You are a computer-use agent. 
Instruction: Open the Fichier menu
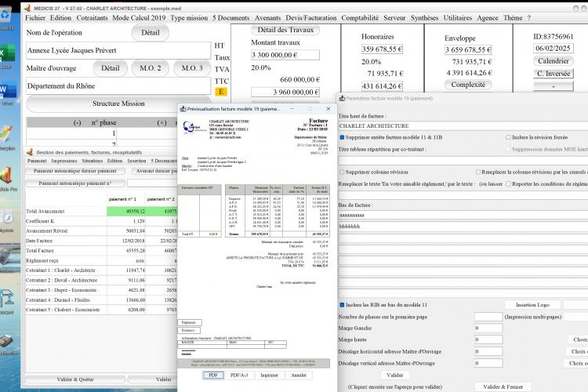[x=35, y=17]
